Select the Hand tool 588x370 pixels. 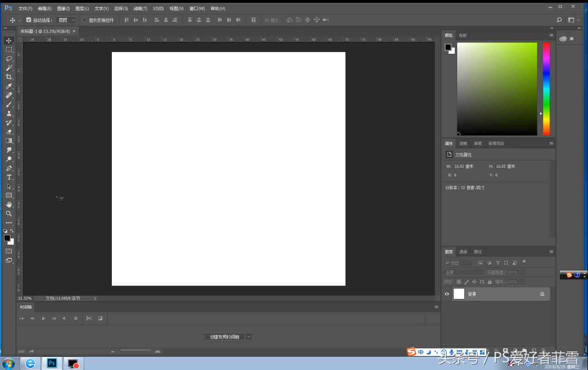(9, 205)
